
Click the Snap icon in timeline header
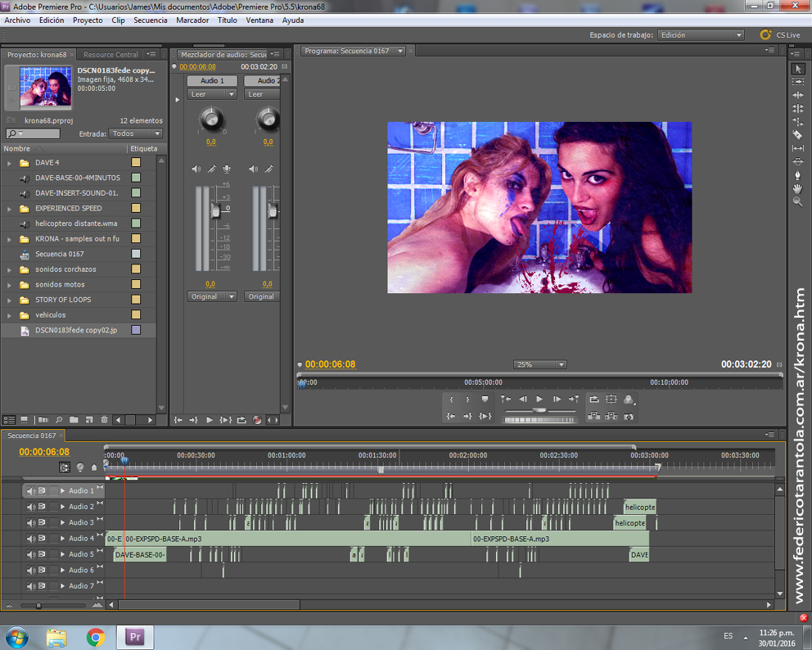[x=65, y=467]
